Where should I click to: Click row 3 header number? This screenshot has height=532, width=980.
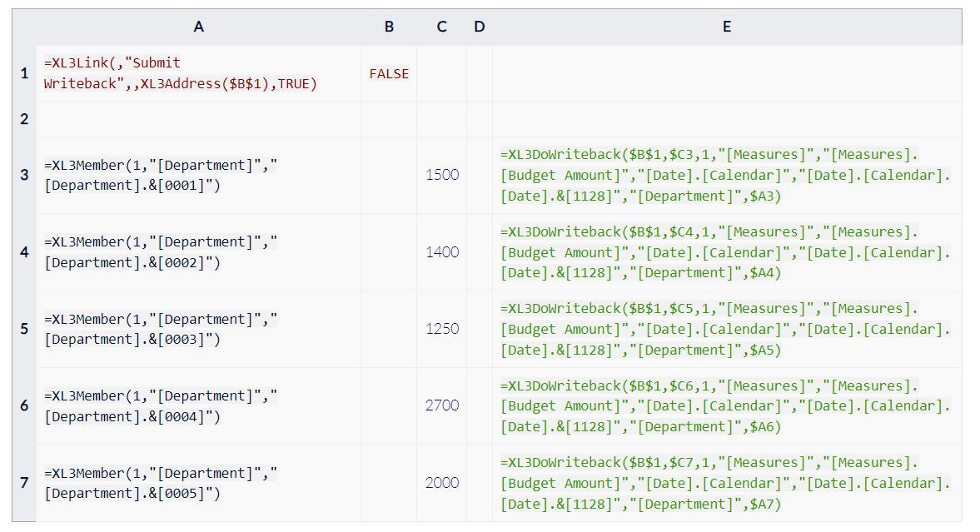[x=24, y=175]
